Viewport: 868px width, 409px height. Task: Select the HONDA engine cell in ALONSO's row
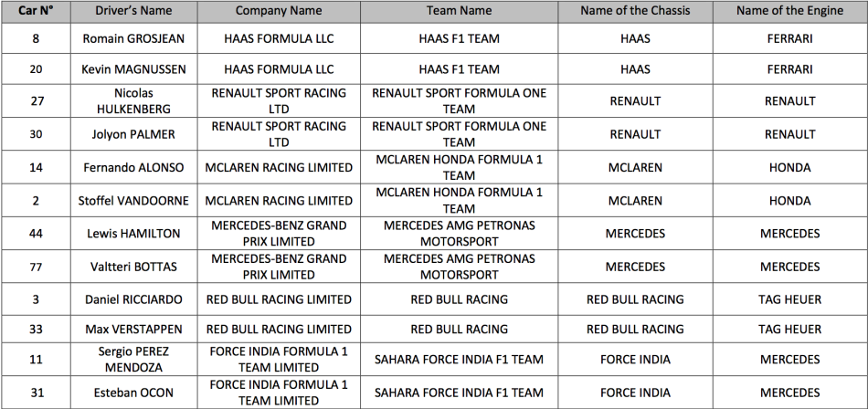(790, 167)
